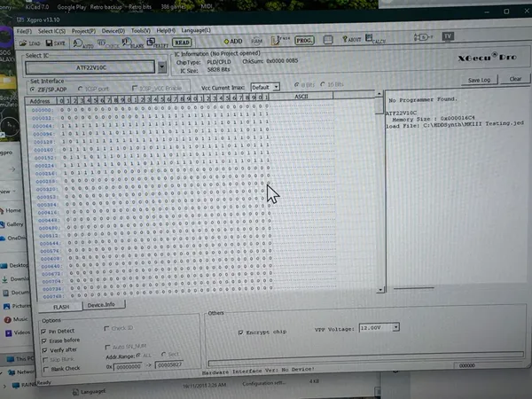Click the Erase toolbar icon

[280, 40]
